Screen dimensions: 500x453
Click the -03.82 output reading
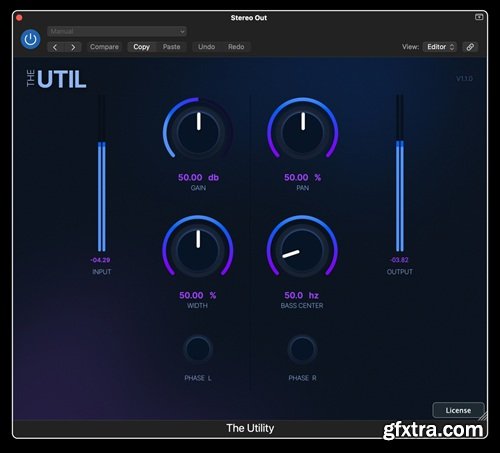pos(399,260)
